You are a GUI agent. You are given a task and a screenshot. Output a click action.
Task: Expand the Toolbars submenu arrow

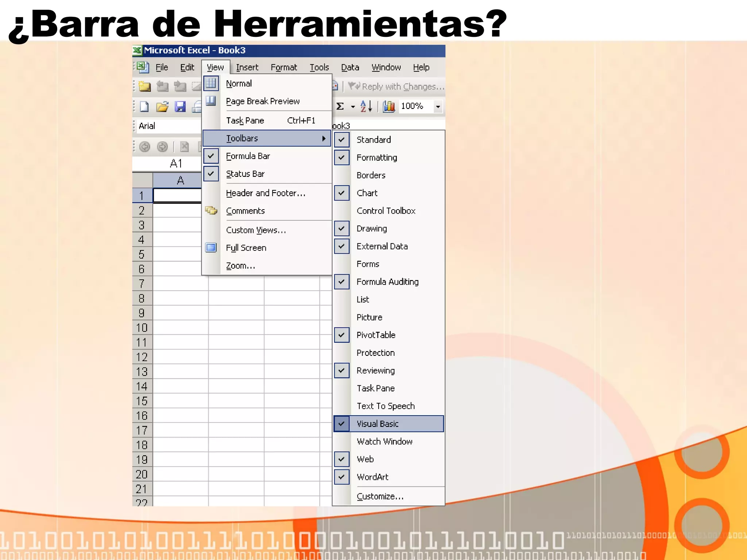click(x=324, y=139)
